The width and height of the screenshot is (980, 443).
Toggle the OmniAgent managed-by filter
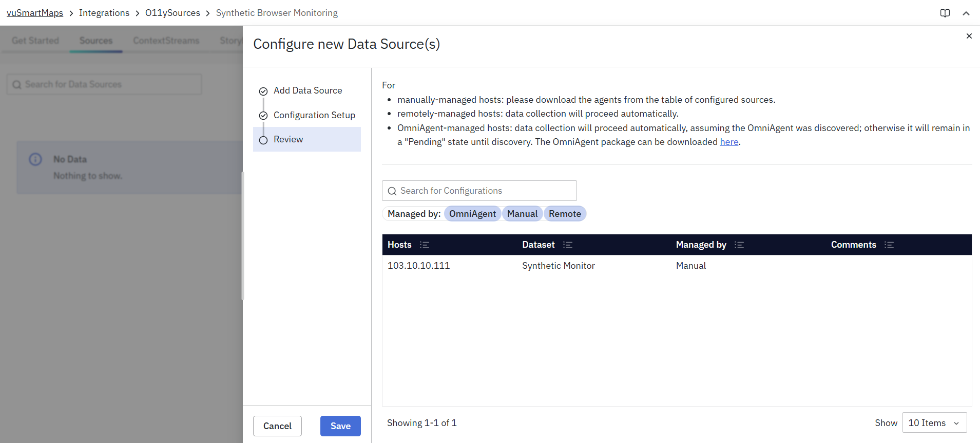(472, 214)
